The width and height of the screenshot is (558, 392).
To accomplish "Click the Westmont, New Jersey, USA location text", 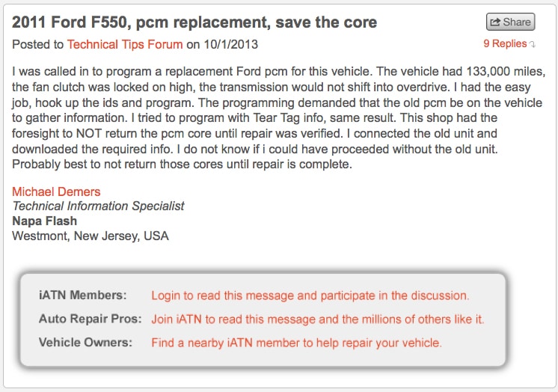I will point(91,236).
